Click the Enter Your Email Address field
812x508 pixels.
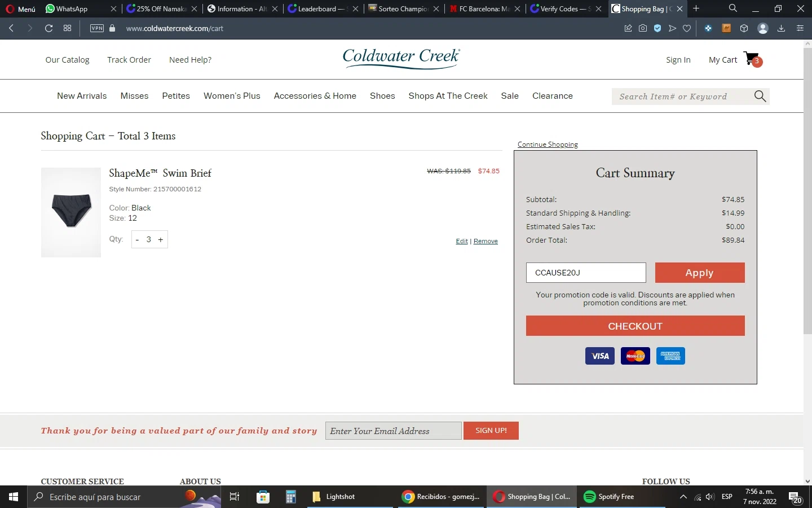[394, 431]
